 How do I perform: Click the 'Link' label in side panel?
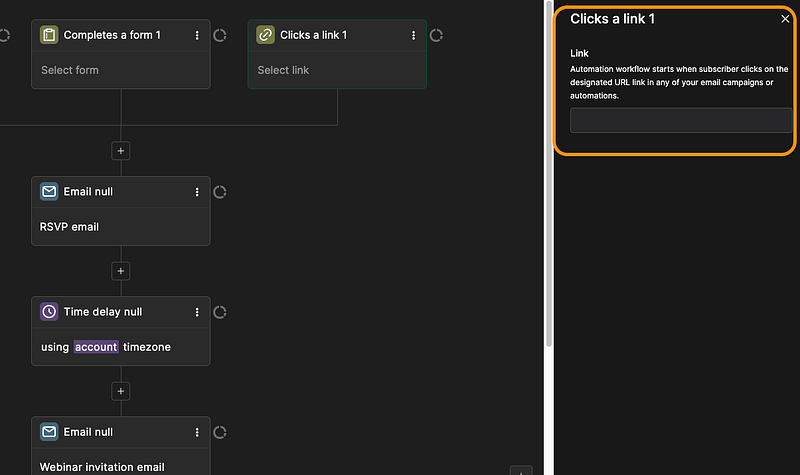(579, 53)
